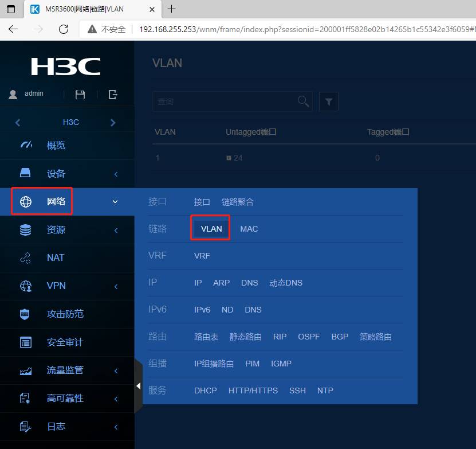Click the 高可靠性 document icon
The image size is (476, 449).
25,398
